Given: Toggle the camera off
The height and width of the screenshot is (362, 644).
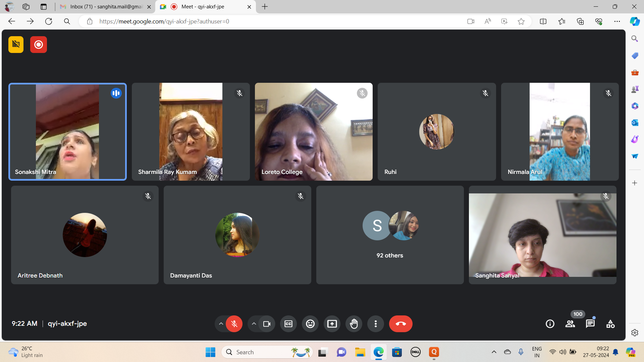Looking at the screenshot, I should tap(267, 324).
